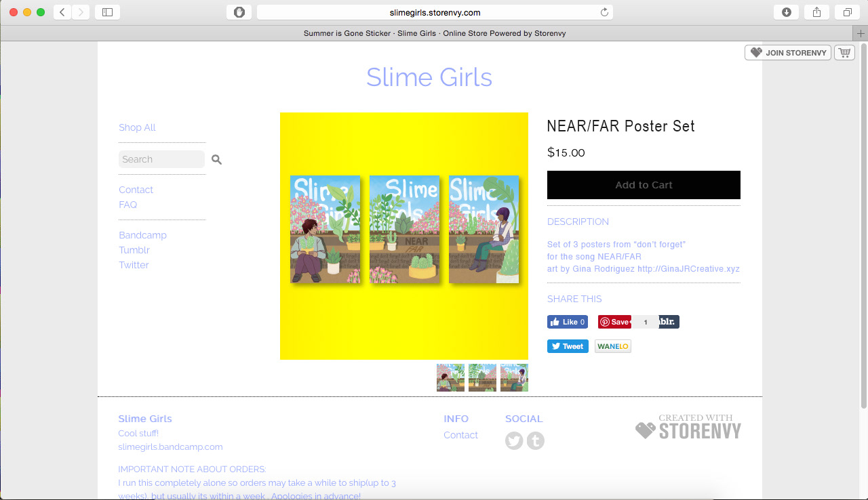This screenshot has width=868, height=500.
Task: Click the Add to Cart button
Action: pyautogui.click(x=644, y=185)
